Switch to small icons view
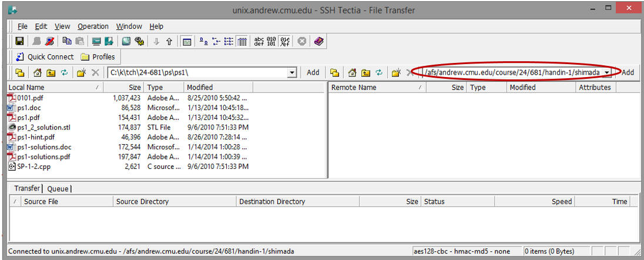 [216, 42]
